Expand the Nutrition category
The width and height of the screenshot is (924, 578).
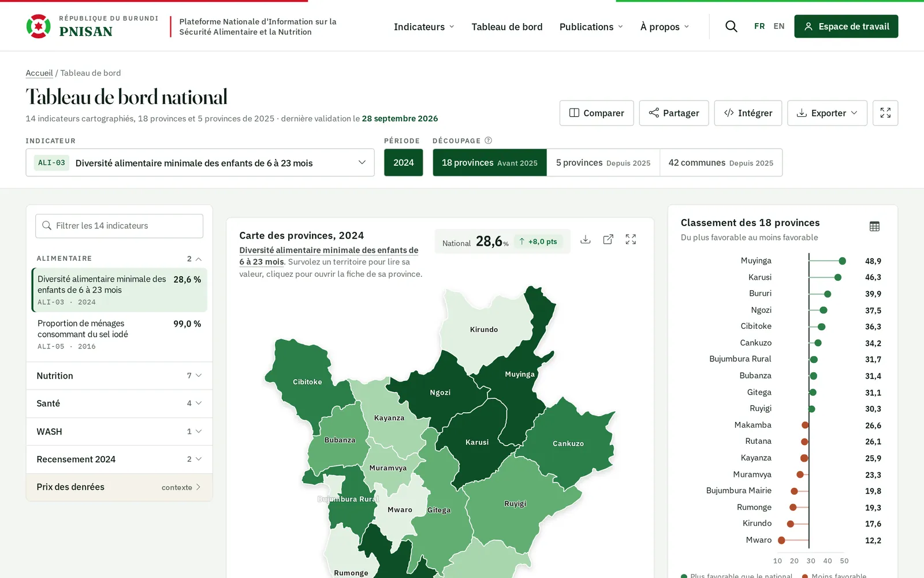119,376
